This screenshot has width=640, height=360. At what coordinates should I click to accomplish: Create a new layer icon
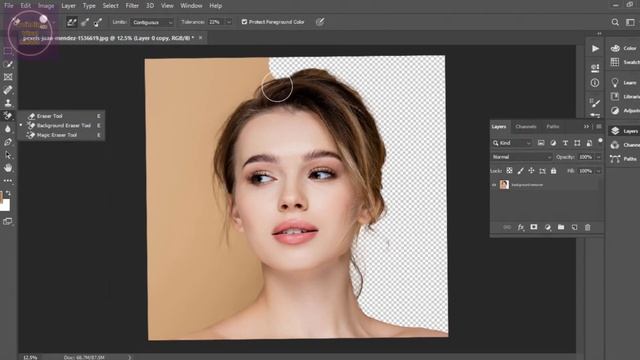pos(574,227)
